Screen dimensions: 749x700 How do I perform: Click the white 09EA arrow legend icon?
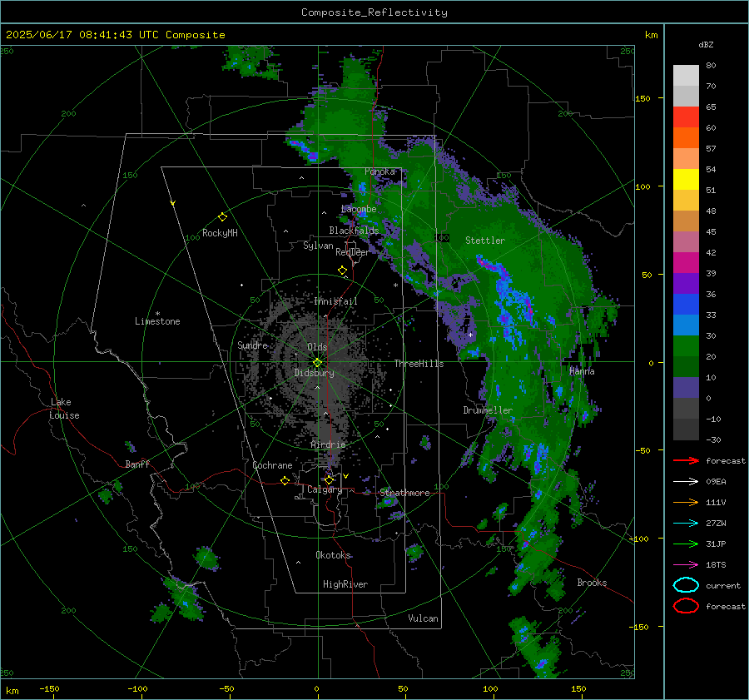click(x=686, y=481)
